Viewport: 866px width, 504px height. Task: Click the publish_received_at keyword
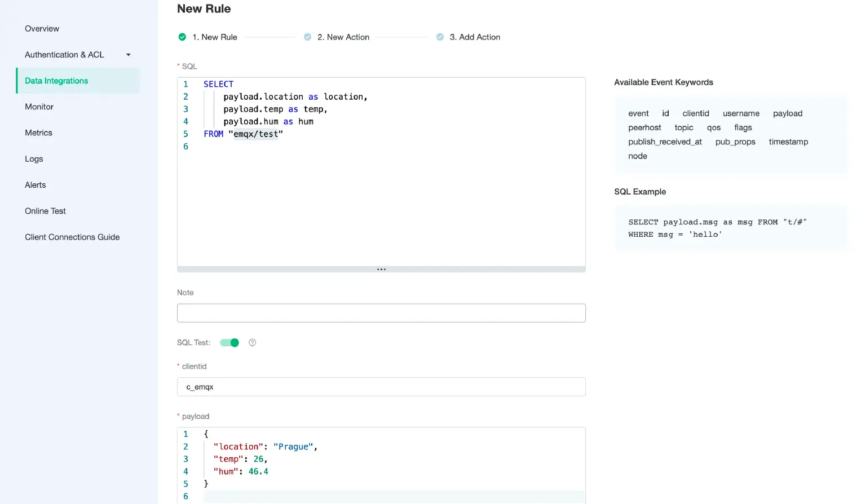coord(665,142)
